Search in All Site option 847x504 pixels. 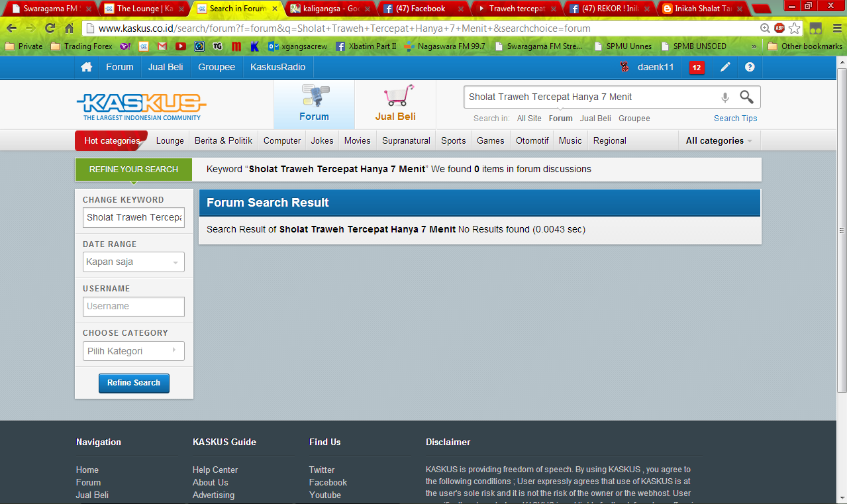529,119
